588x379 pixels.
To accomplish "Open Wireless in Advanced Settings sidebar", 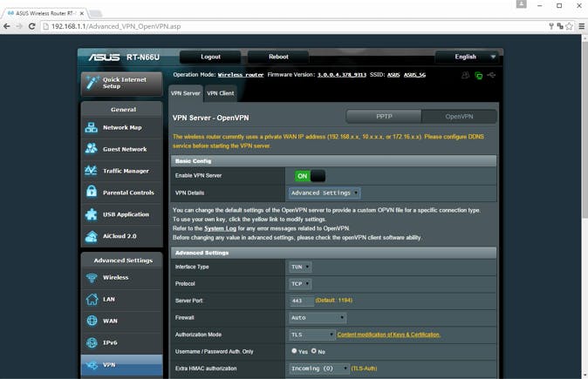I will point(122,278).
